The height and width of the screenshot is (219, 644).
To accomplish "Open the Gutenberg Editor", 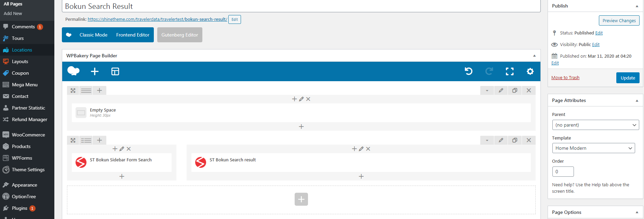I will (180, 35).
